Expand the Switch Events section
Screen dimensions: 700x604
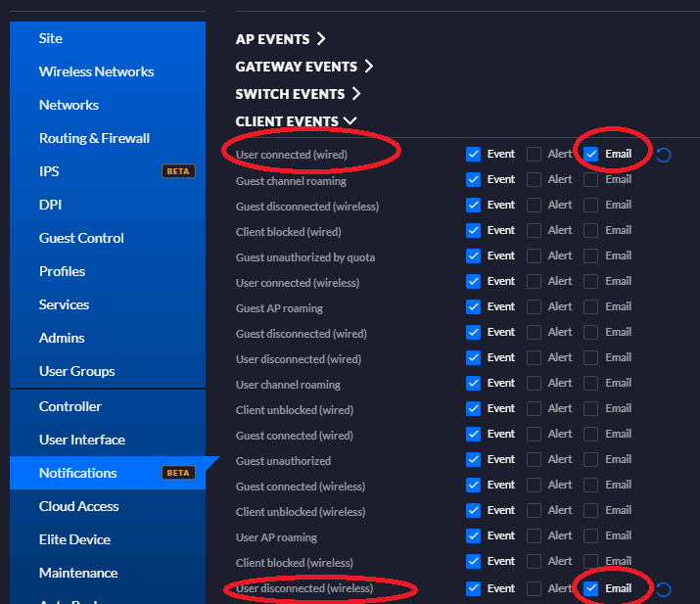tap(299, 94)
